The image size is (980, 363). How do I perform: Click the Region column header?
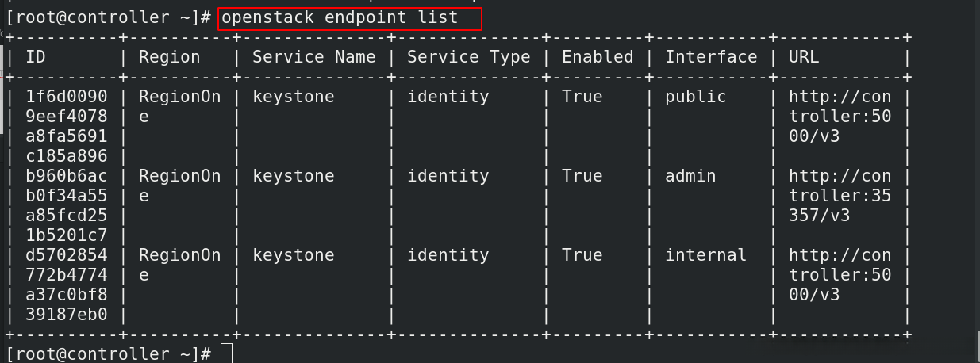pos(169,57)
